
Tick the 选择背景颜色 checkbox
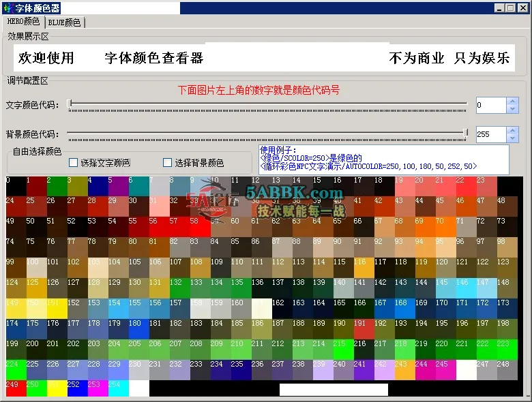167,163
